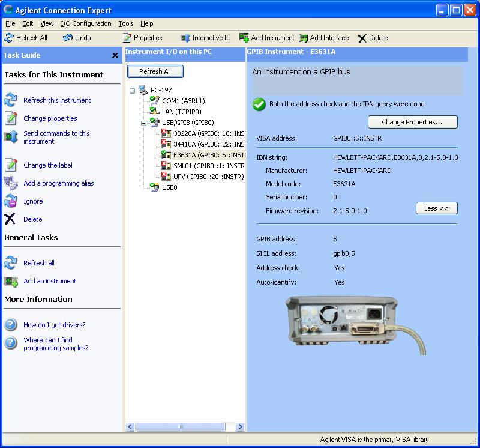Open Where can I find programming samples link
Viewport: 480px width, 448px height.
pos(56,344)
